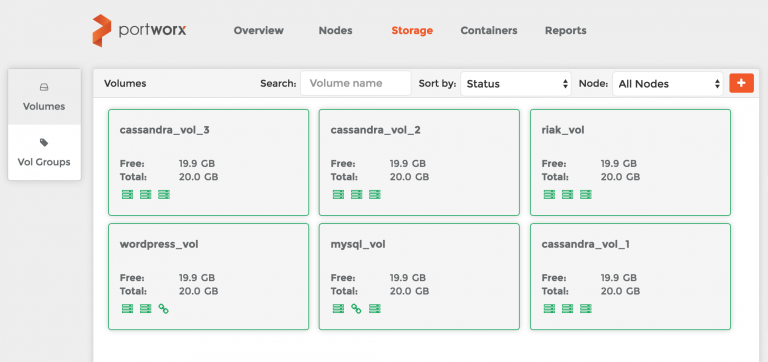Open the Nodes tab
The width and height of the screenshot is (768, 362).
pos(336,30)
